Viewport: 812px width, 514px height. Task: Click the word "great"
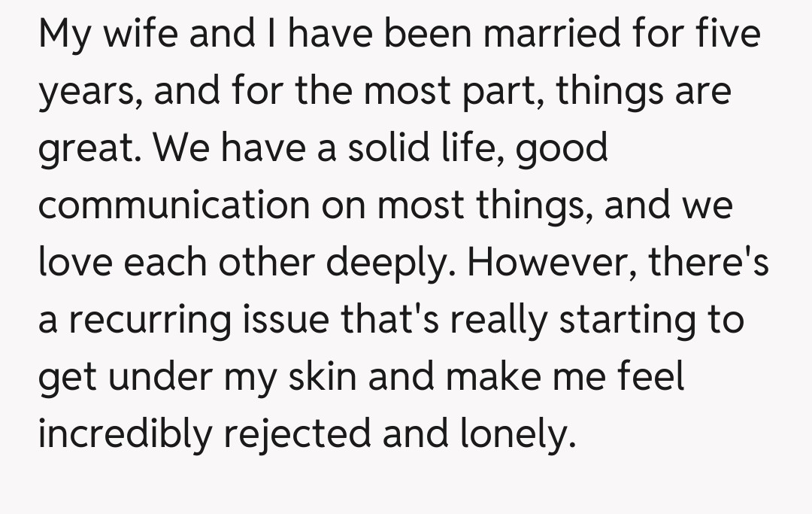84,150
